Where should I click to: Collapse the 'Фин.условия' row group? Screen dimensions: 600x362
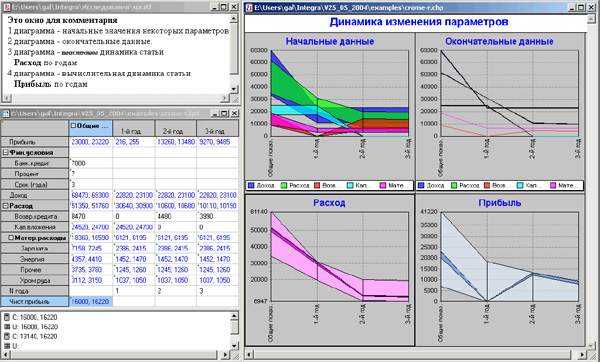(x=6, y=152)
